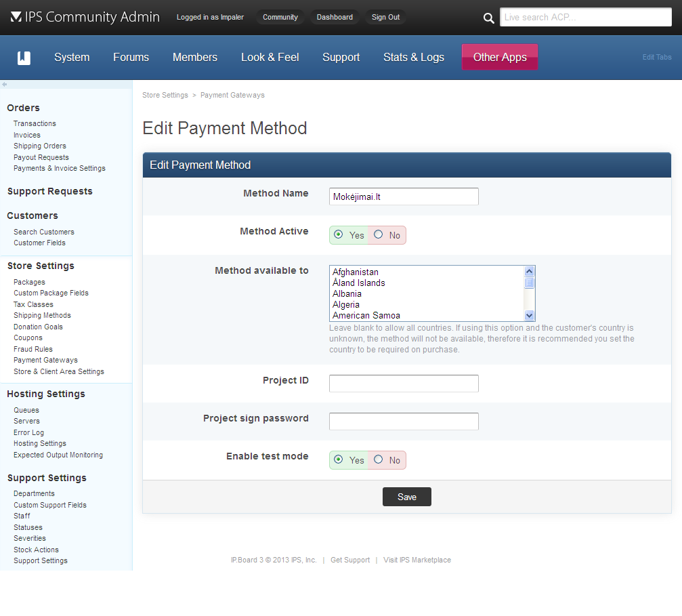Open Expected Output Monitoring in sidebar

point(58,455)
